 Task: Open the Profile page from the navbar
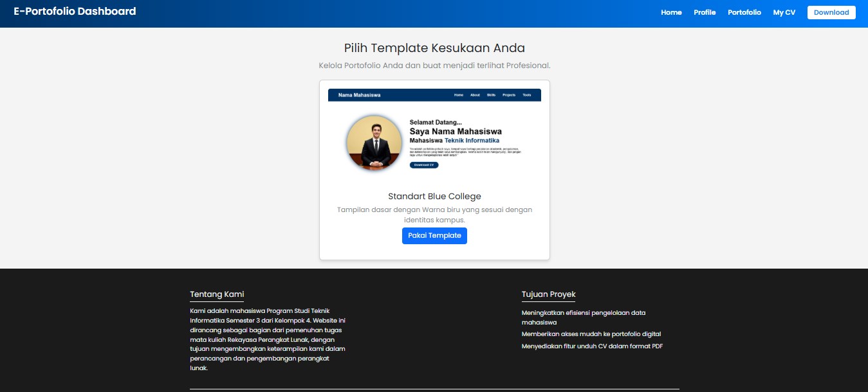click(x=704, y=12)
